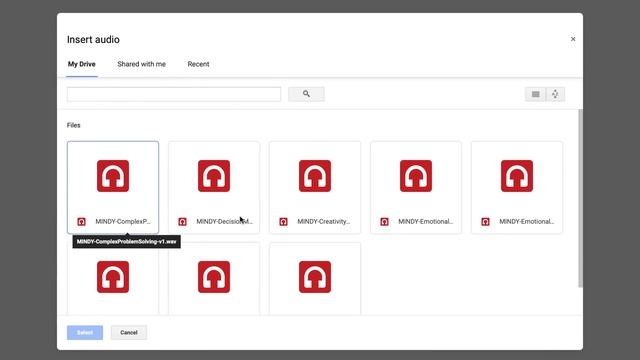Click the small audio icon beside MINDY-ComplexP...
640x360 pixels.
[82, 222]
